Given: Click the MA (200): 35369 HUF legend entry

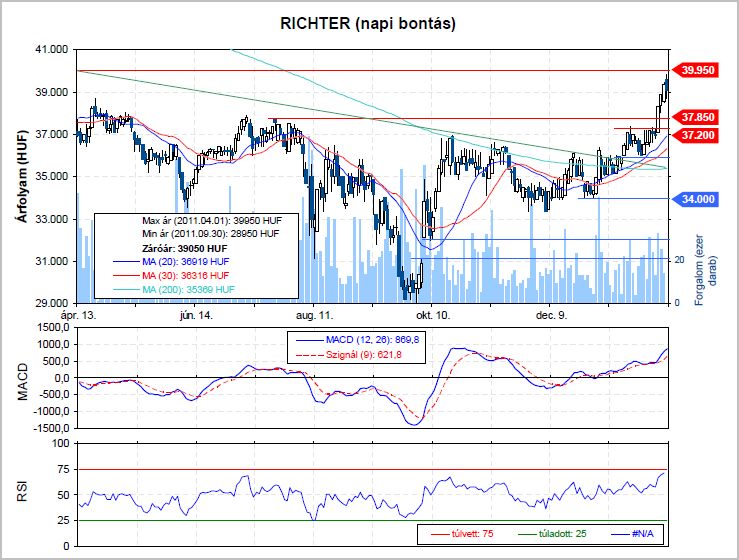Looking at the screenshot, I should tap(174, 289).
